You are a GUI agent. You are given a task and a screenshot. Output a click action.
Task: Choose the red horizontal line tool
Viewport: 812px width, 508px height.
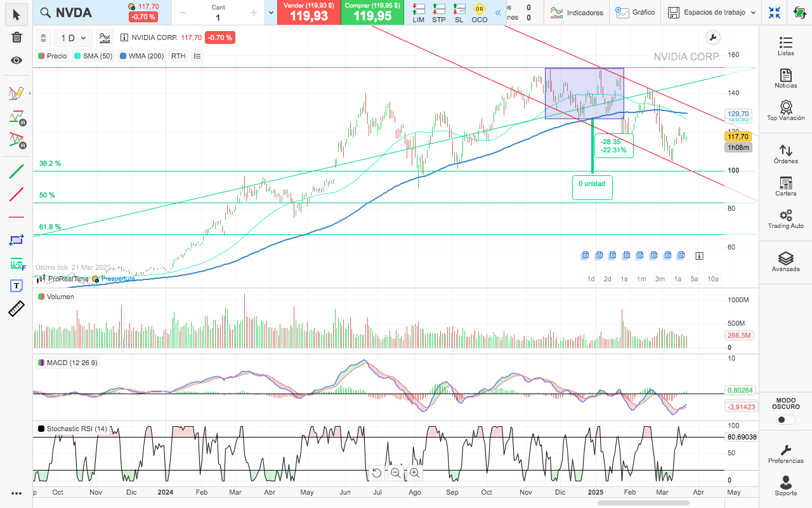point(16,217)
